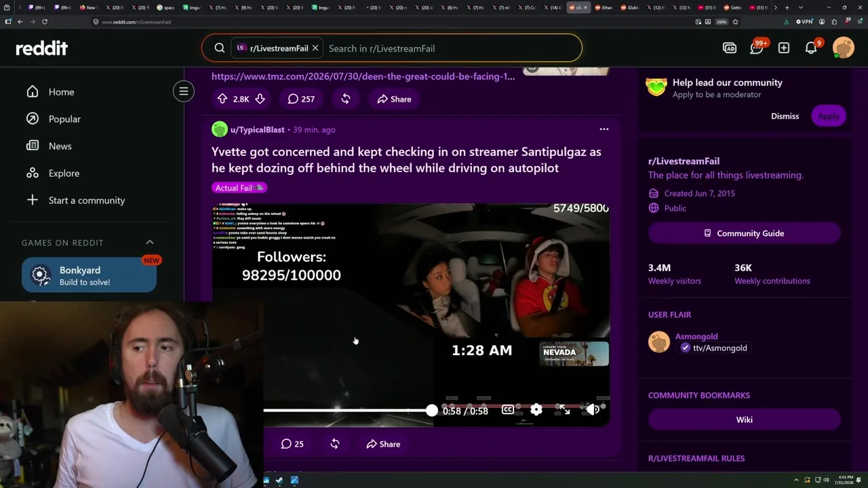Collapse the left navigation sidebar
Image resolution: width=868 pixels, height=488 pixels.
183,91
